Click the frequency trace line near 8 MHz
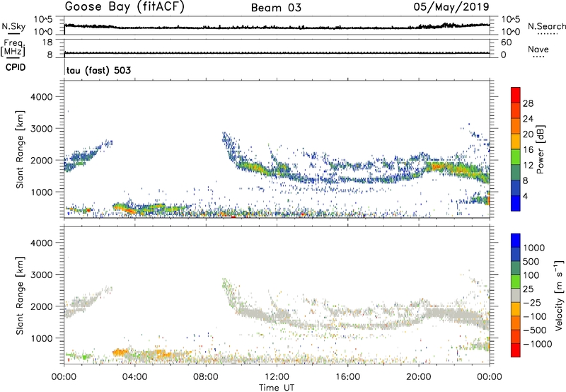Viewport: 566px width, 392px height. coord(277,53)
